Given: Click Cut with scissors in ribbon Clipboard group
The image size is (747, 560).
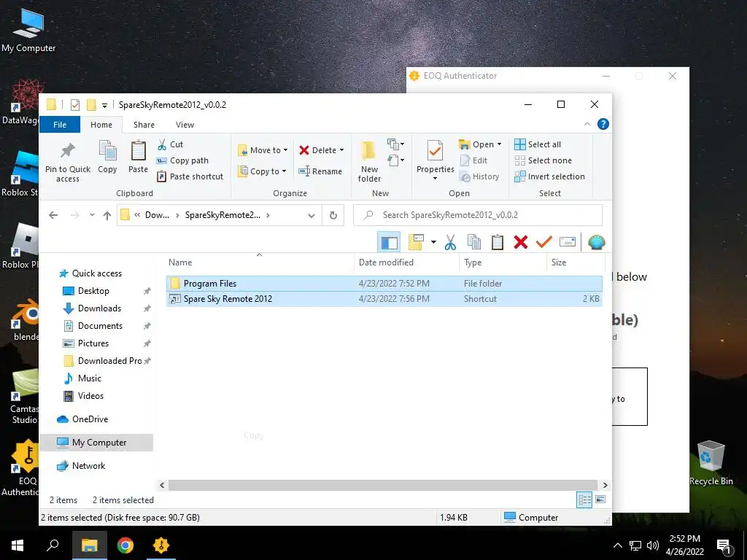Looking at the screenshot, I should 171,144.
